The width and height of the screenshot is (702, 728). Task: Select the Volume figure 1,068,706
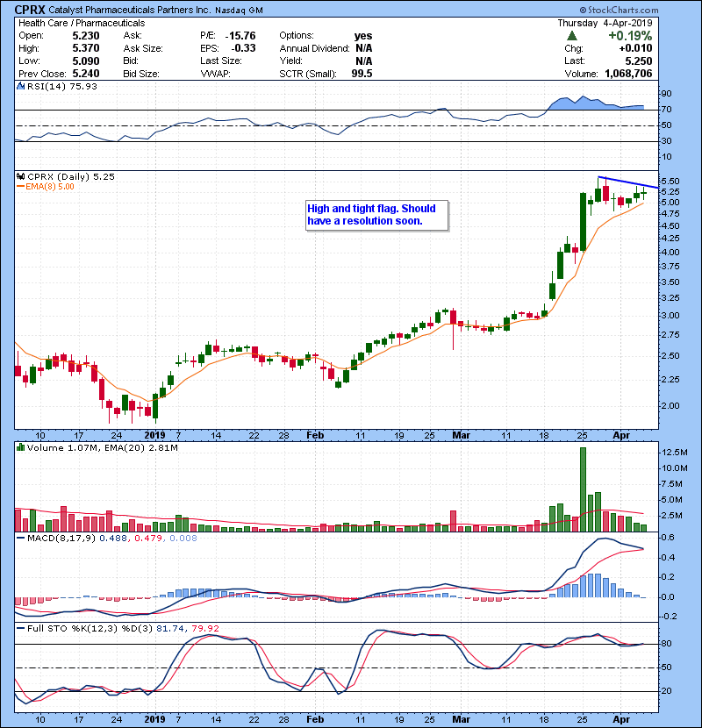[x=628, y=74]
